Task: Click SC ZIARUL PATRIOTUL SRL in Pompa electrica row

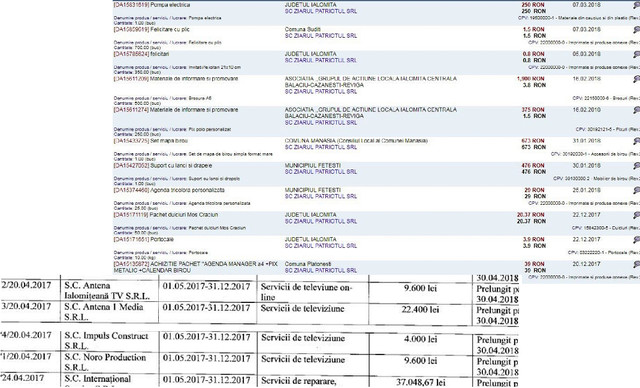Action: pyautogui.click(x=321, y=11)
